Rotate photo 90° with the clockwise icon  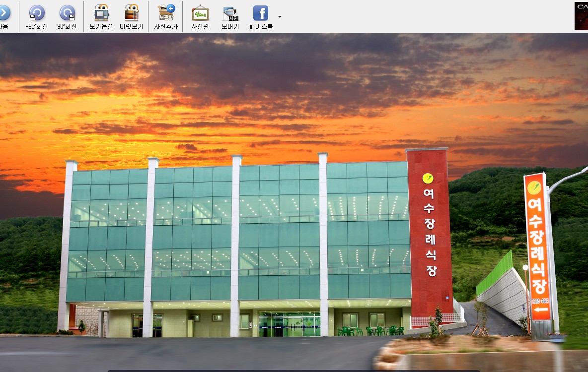[x=67, y=13]
